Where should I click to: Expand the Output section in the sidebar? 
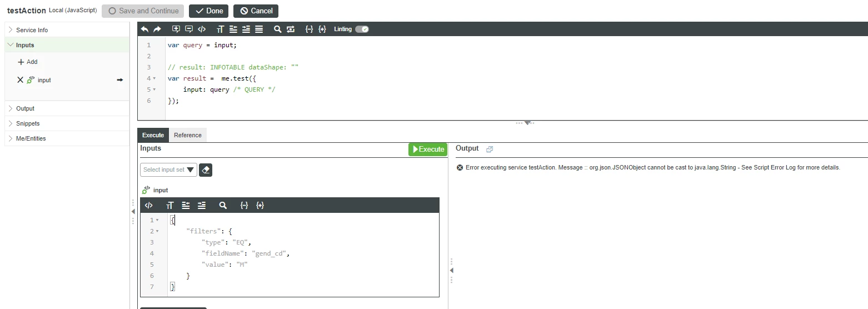click(x=67, y=108)
